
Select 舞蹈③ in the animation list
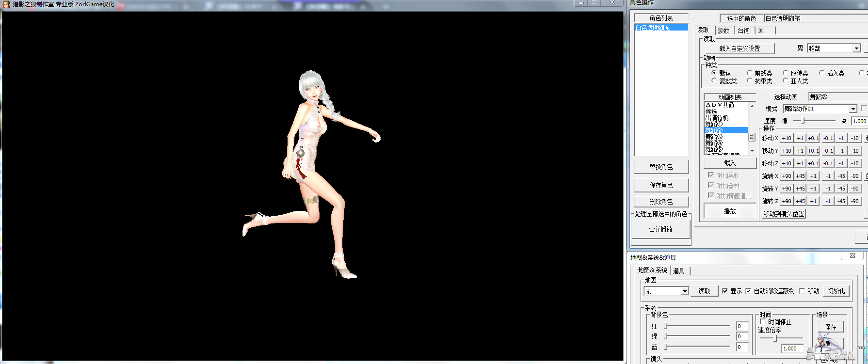coord(726,137)
